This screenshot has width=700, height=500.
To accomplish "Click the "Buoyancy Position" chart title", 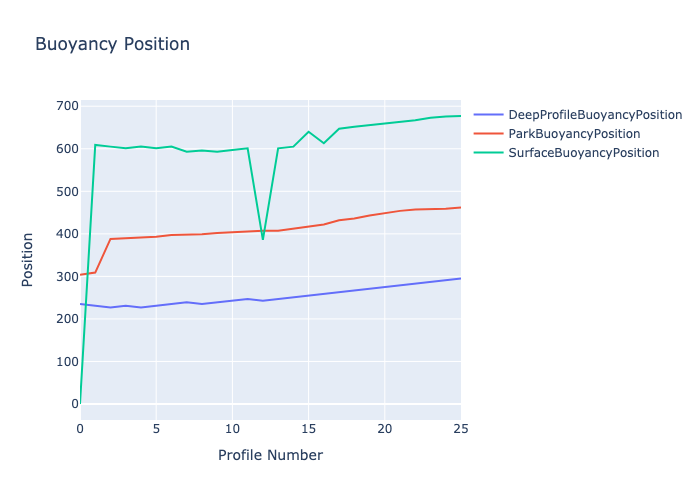I will pos(112,44).
